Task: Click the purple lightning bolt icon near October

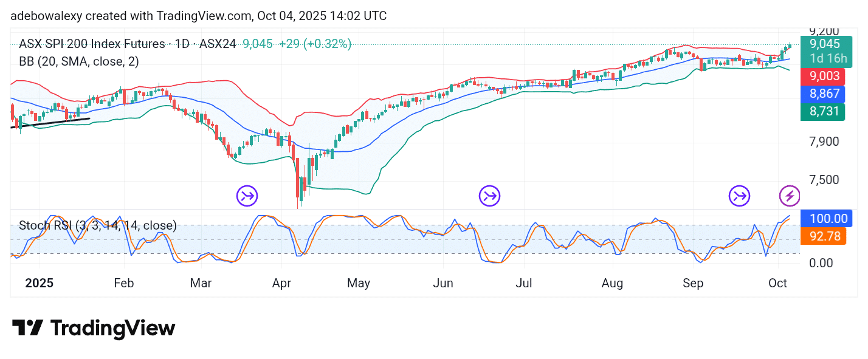Action: pos(790,196)
